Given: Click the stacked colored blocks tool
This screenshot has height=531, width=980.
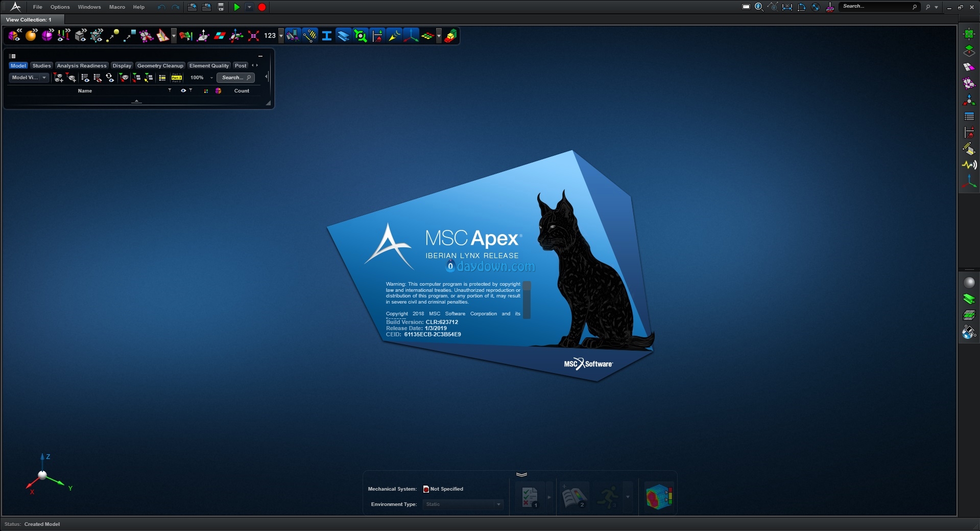Looking at the screenshot, I should click(450, 35).
